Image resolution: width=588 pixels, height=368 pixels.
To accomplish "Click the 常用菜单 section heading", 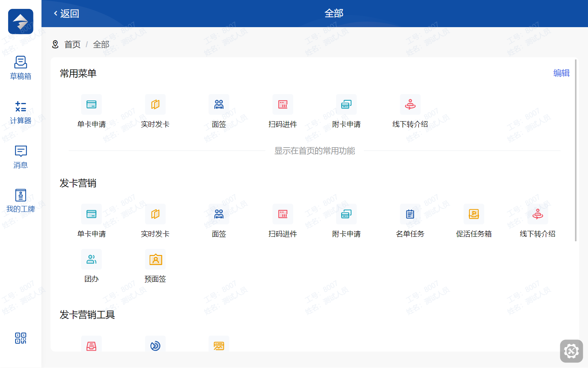I will click(x=78, y=74).
